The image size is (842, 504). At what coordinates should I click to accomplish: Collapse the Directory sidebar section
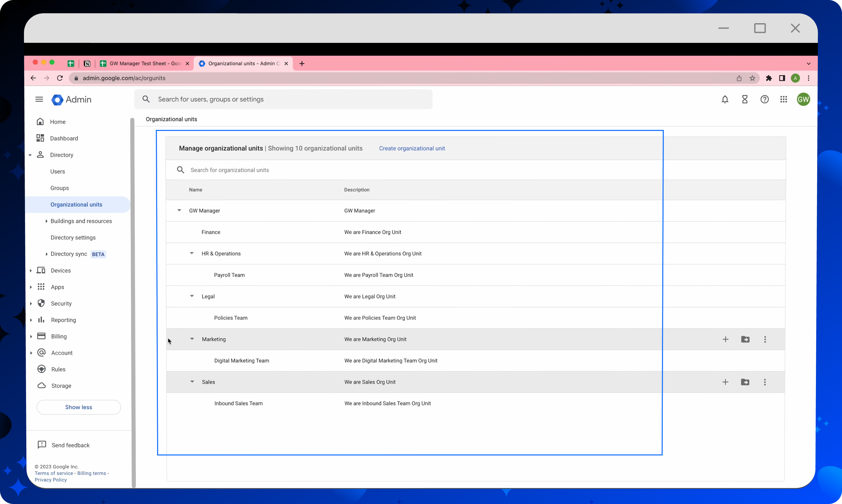(x=30, y=155)
